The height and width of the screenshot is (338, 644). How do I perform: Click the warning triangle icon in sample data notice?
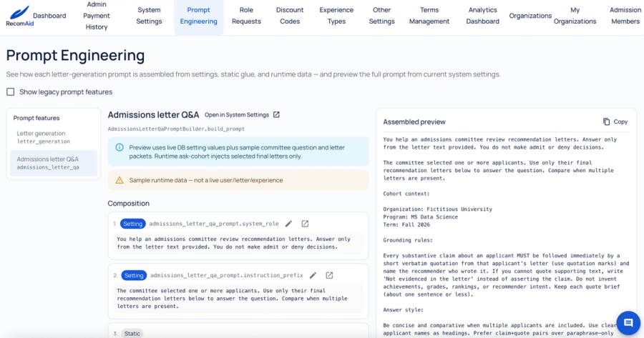[x=119, y=180]
